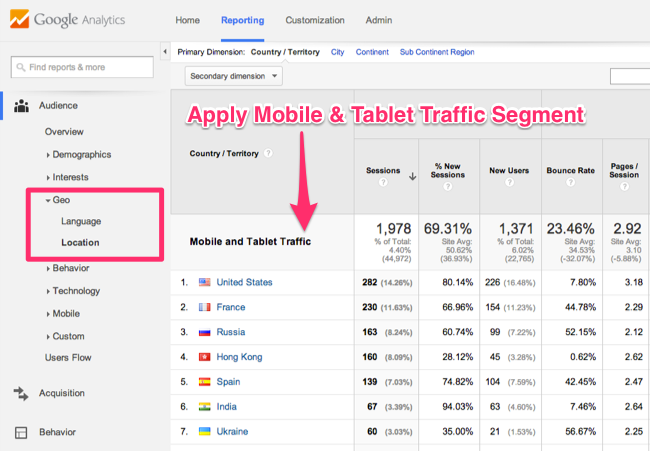Click the sidebar collapse arrow icon
This screenshot has width=650, height=451.
pos(165,52)
